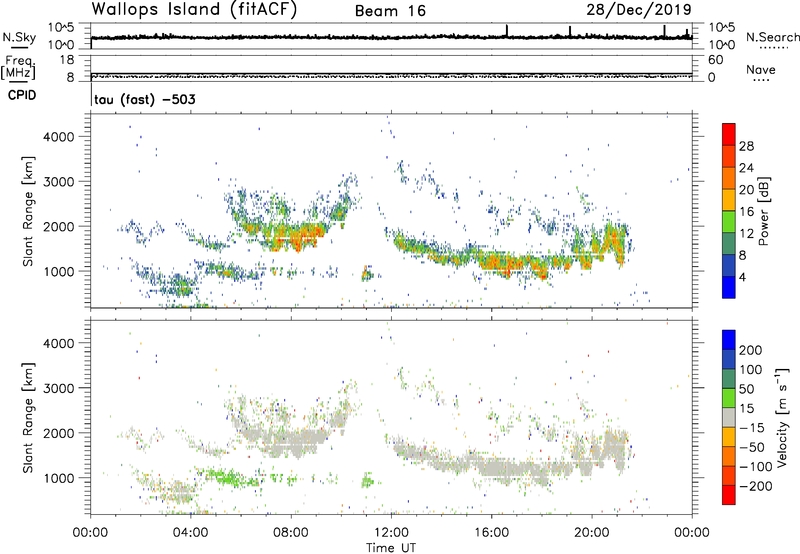Image resolution: width=800 pixels, height=554 pixels.
Task: Click the '08:00' time axis tick
Action: (x=291, y=533)
